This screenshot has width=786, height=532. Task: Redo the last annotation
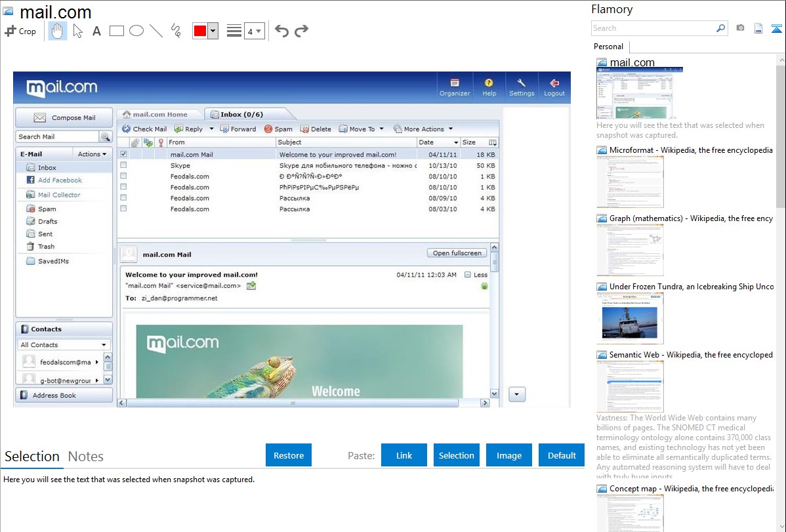pyautogui.click(x=301, y=31)
